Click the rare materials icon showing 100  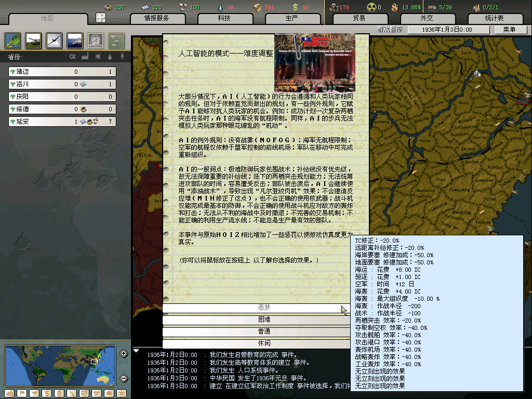click(183, 7)
